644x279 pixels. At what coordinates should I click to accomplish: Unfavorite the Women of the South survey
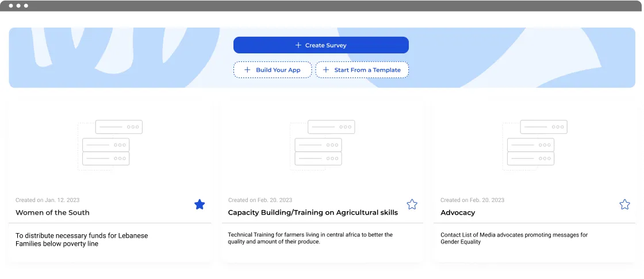(x=200, y=204)
